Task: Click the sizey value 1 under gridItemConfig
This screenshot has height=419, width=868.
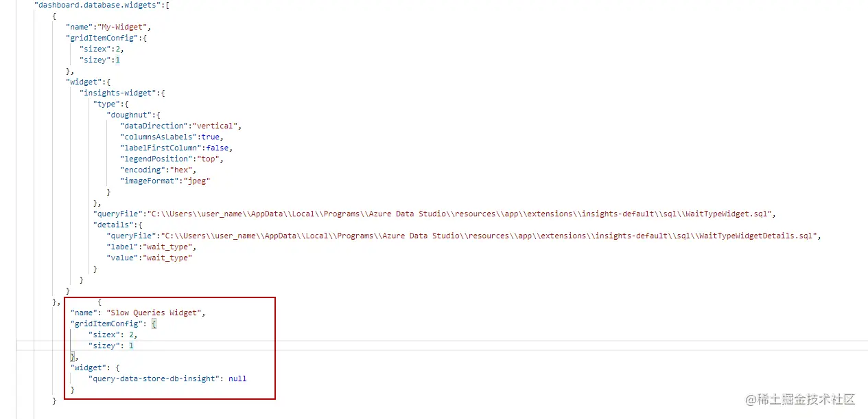Action: point(119,60)
